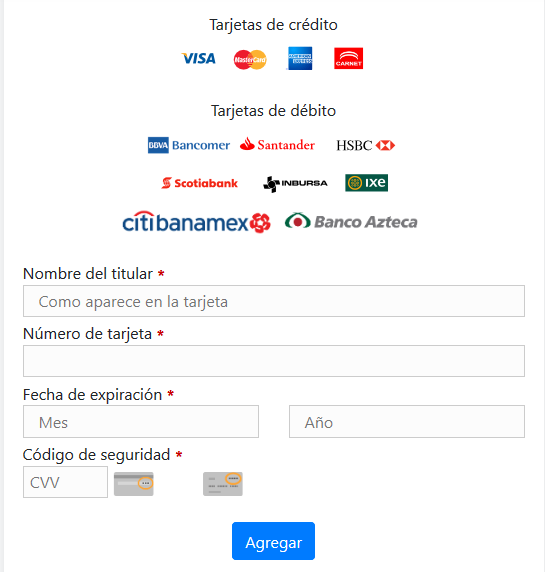The image size is (545, 572).
Task: Click the American Express logo
Action: click(x=300, y=58)
